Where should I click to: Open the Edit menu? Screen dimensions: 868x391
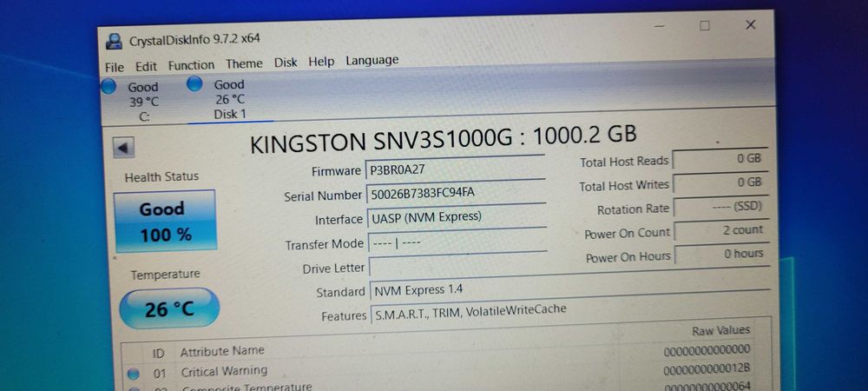(x=146, y=66)
